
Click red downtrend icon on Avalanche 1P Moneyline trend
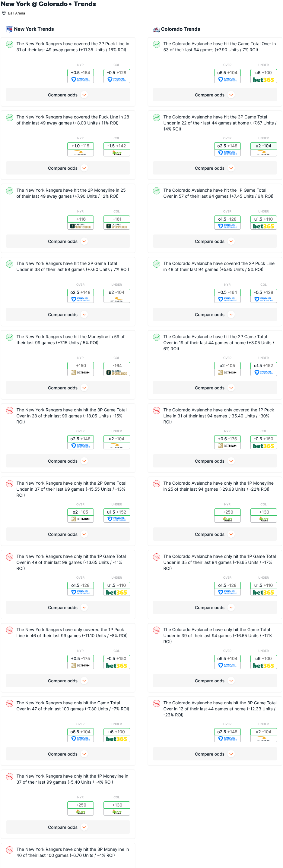click(x=157, y=483)
